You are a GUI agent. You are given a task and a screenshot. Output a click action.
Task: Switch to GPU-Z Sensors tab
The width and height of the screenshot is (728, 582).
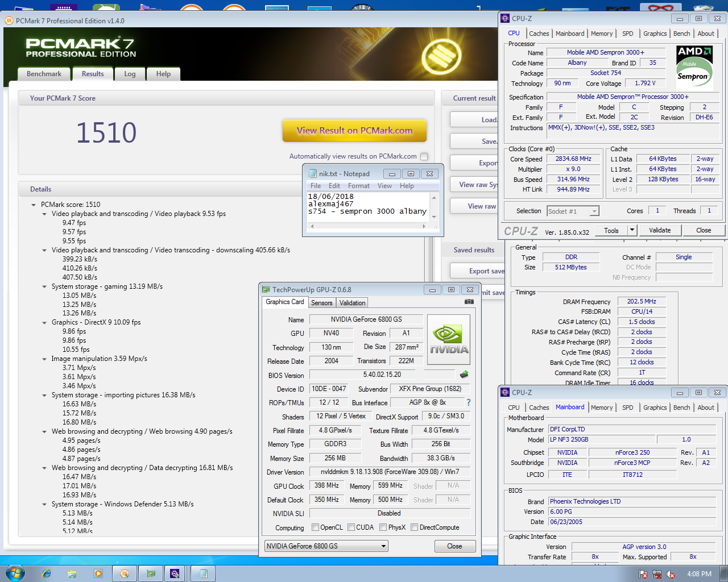point(321,303)
